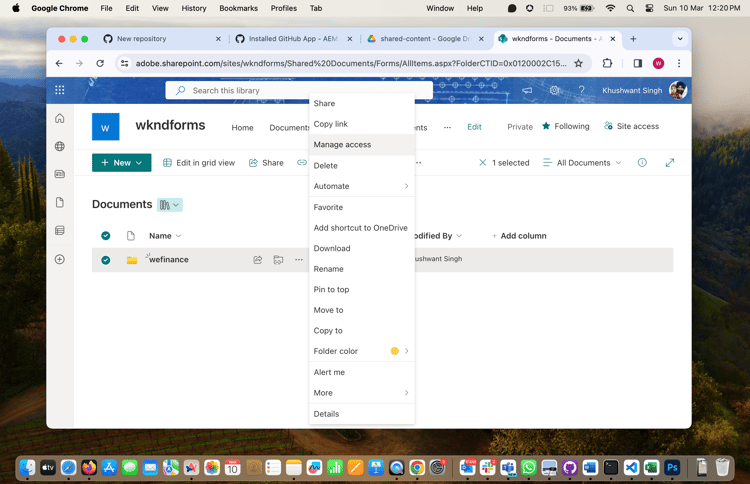This screenshot has width=750, height=484.
Task: Click the Chrome address bar URL
Action: (351, 63)
